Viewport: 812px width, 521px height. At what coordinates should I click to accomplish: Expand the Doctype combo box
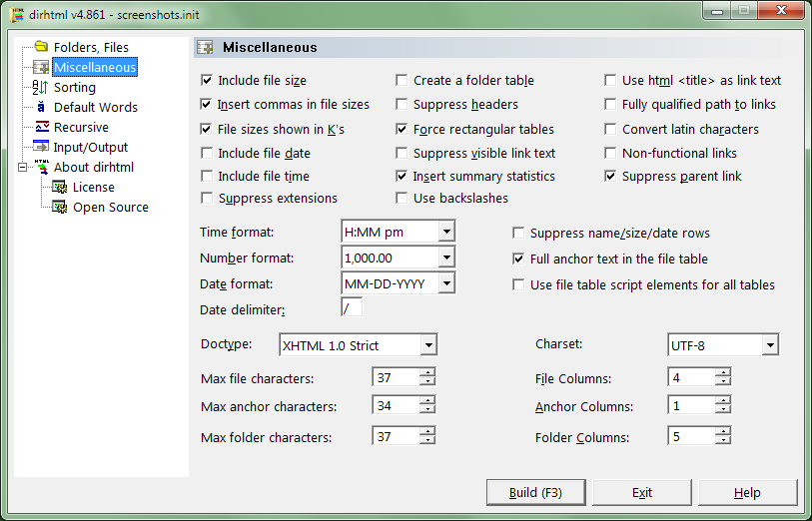428,345
